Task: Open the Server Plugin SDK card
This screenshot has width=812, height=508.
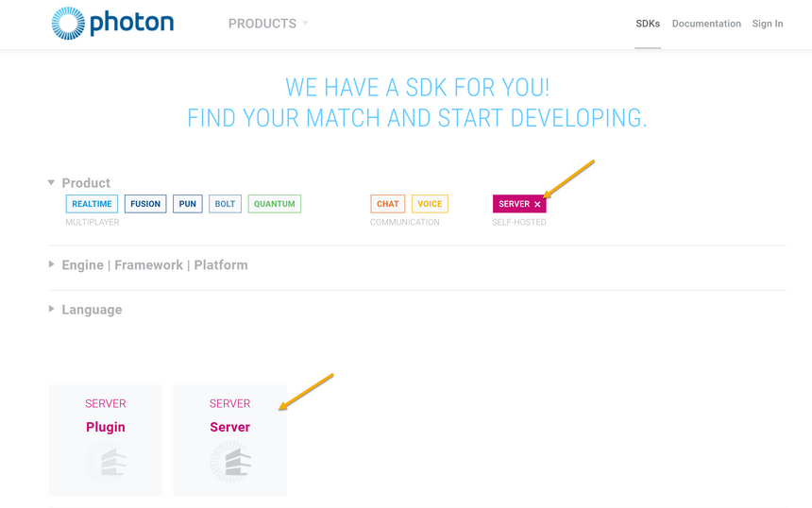Action: (106, 440)
